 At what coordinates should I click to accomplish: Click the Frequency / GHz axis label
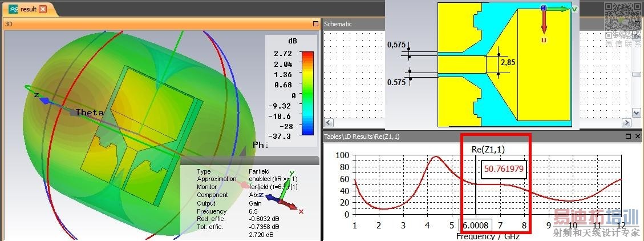488,236
